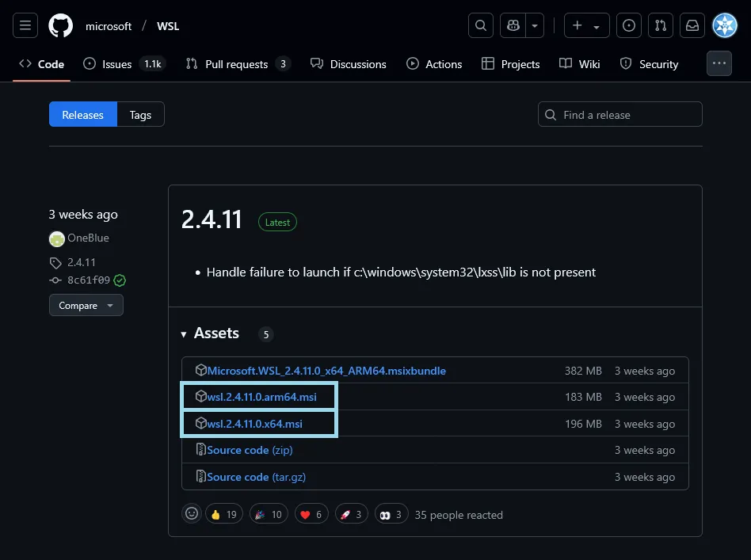Open Copilot chat icon
Viewport: 751px width, 560px height.
click(513, 25)
